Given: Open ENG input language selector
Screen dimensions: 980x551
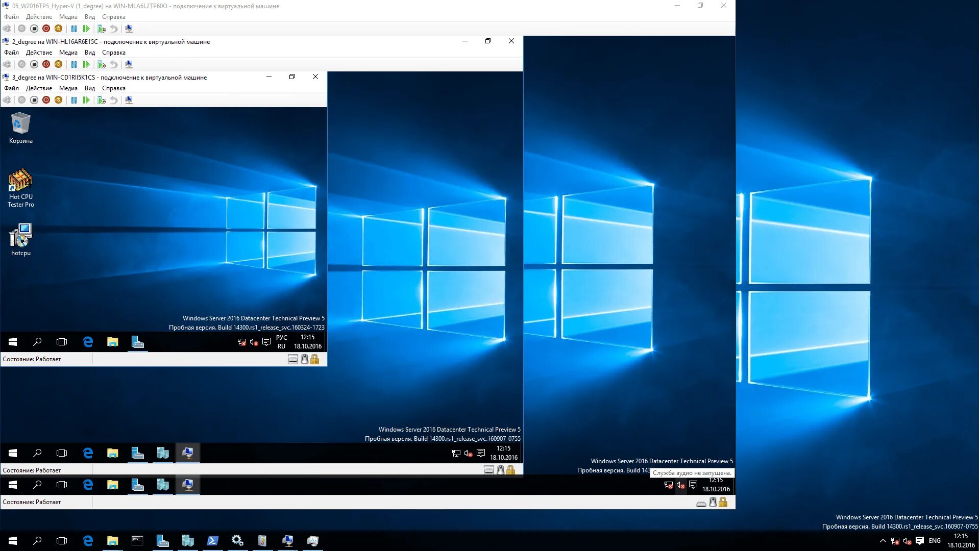Looking at the screenshot, I should [935, 541].
